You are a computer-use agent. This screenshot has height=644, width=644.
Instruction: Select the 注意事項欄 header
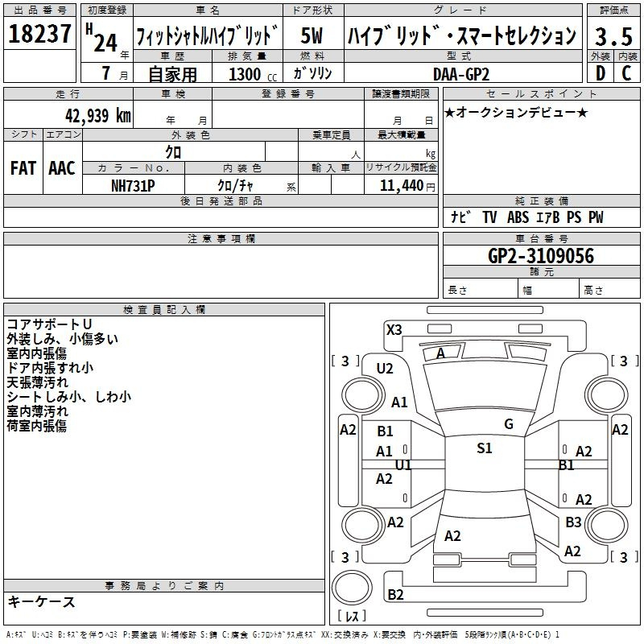tap(221, 238)
